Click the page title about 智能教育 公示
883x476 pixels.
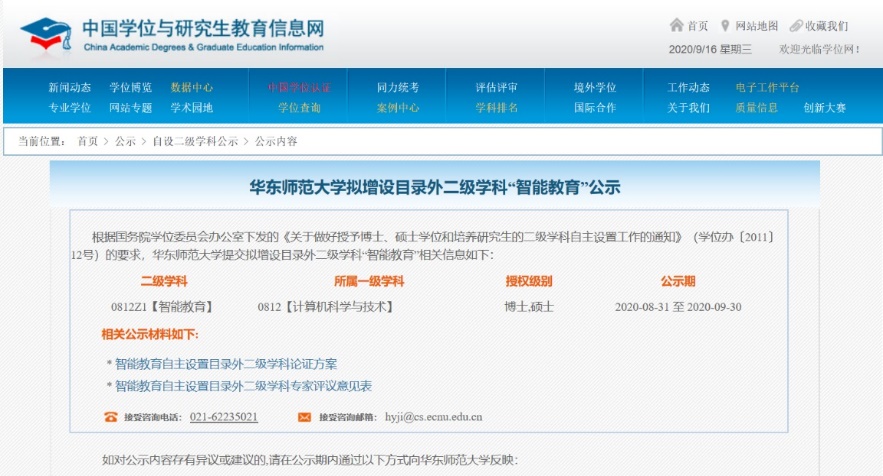tap(435, 188)
